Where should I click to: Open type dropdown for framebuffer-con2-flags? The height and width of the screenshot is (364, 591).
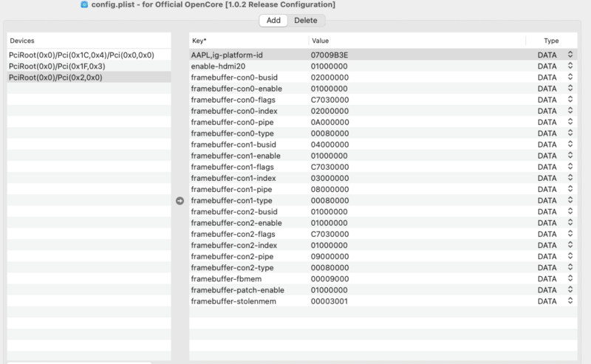click(x=570, y=233)
